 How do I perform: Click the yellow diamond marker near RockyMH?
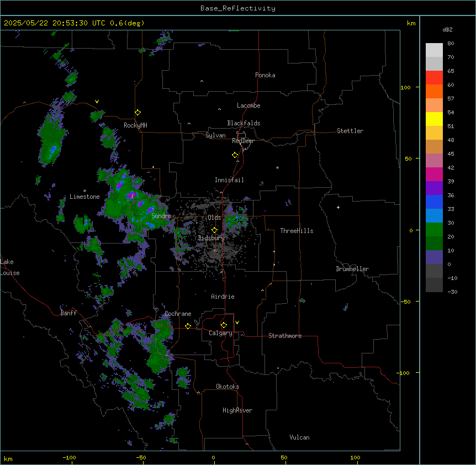(x=138, y=113)
